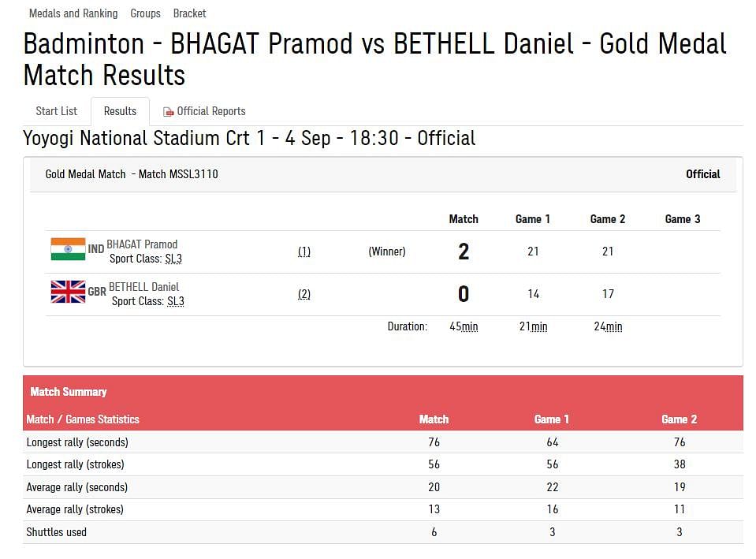Click the 21min Game 1 duration
Viewport: 756px width, 559px height.
(533, 326)
